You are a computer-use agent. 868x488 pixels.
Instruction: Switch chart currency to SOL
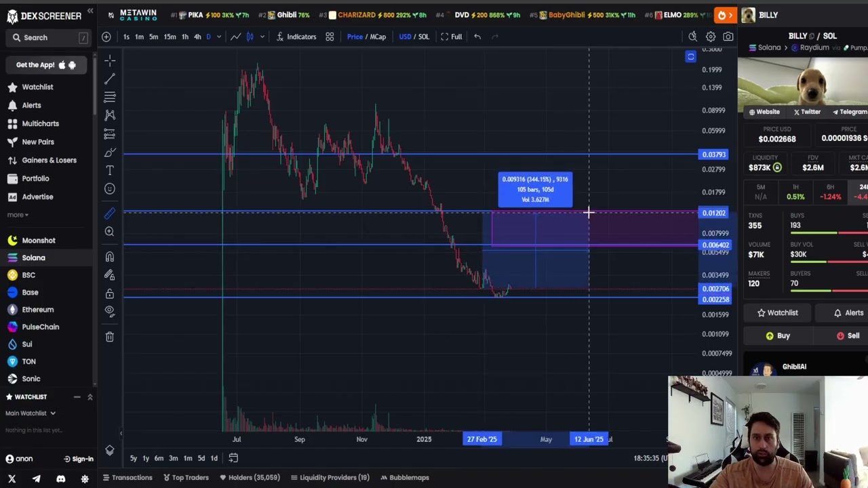coord(424,37)
